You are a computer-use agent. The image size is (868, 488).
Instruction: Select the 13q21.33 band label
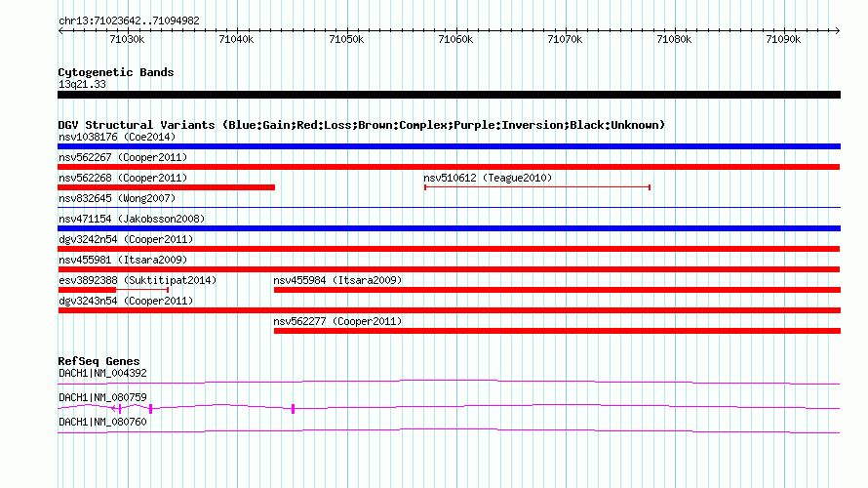click(x=82, y=84)
